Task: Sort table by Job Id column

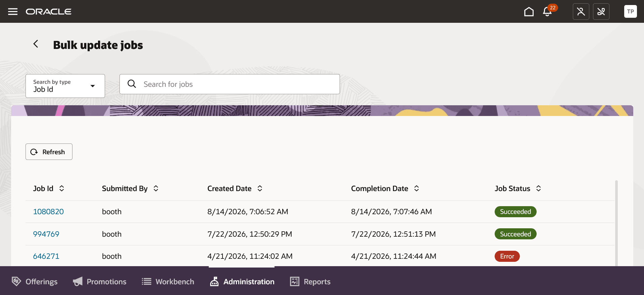Action: point(62,188)
